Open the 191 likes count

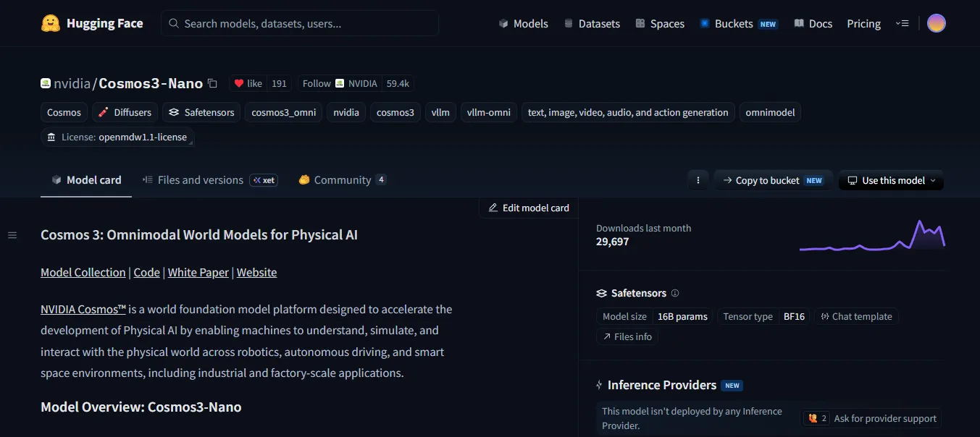pyautogui.click(x=279, y=83)
